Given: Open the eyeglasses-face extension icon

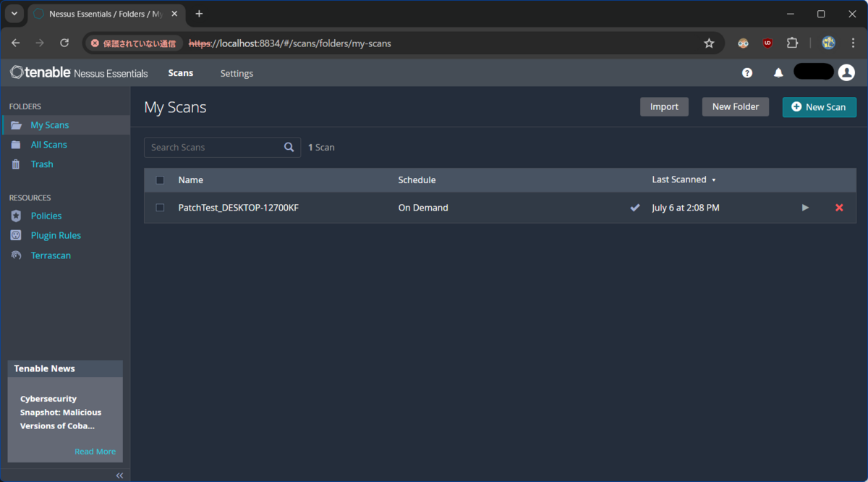Looking at the screenshot, I should click(743, 43).
